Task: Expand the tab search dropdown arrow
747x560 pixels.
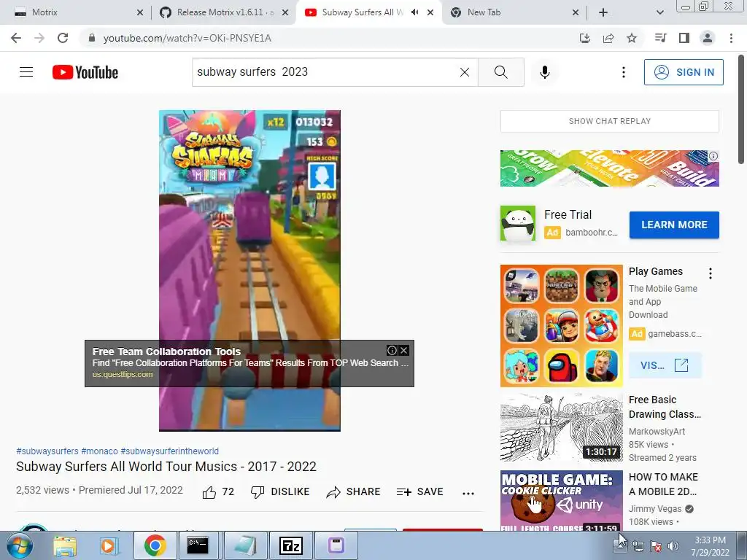Action: (659, 12)
